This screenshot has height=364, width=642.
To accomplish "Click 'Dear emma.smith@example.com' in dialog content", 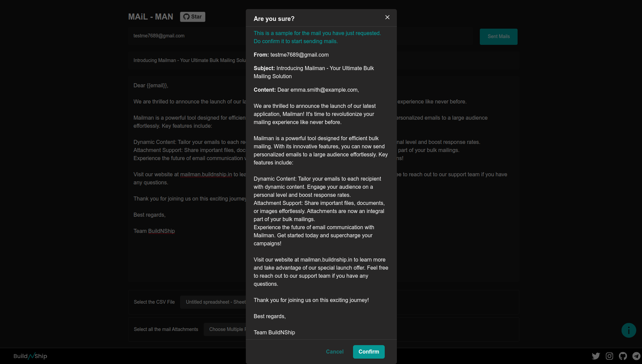I will coord(318,90).
